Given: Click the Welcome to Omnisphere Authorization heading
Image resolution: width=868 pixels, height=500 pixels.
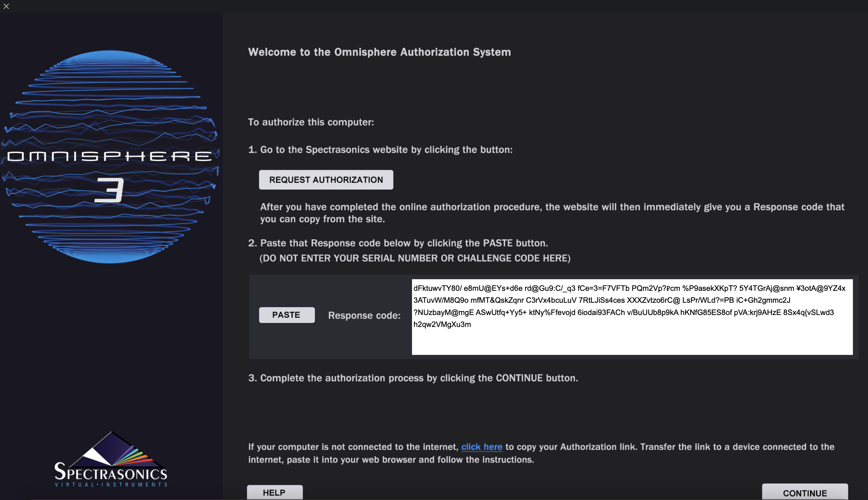Looking at the screenshot, I should click(379, 52).
